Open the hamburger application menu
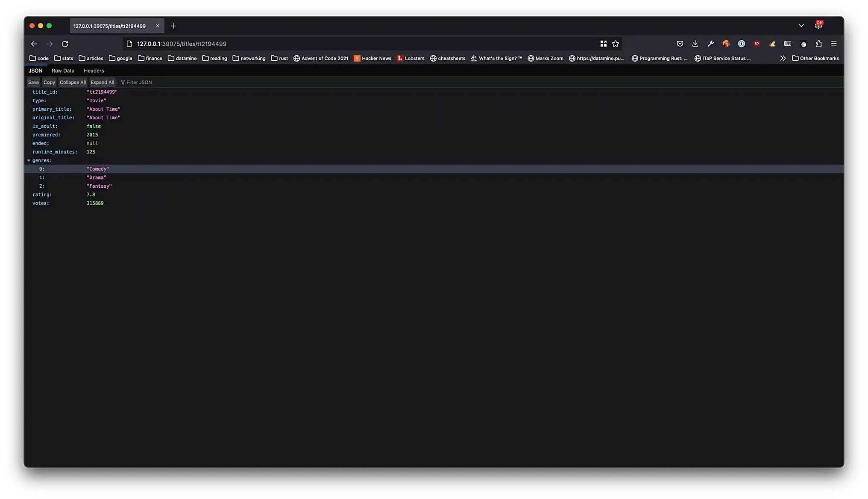 [833, 44]
